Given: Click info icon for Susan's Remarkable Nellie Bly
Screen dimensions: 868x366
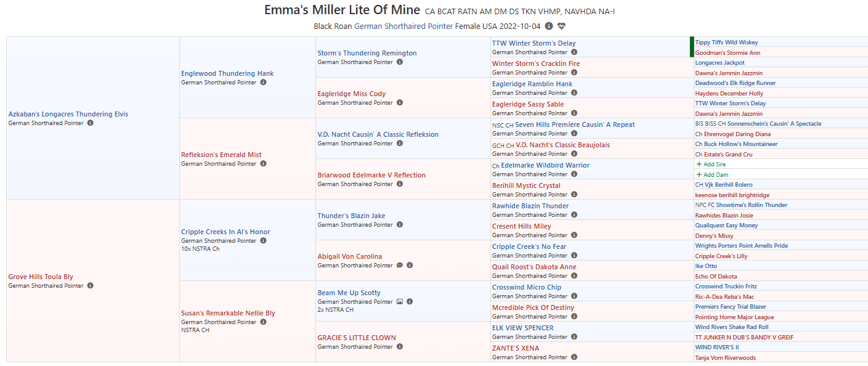Looking at the screenshot, I should coord(263,322).
